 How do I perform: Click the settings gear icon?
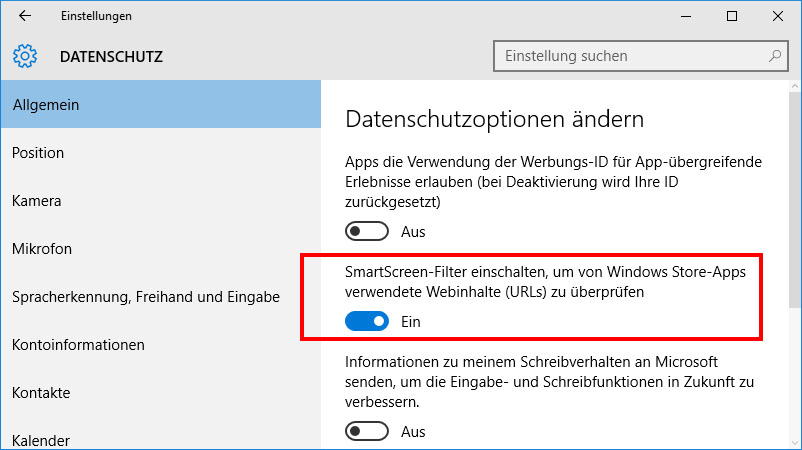point(25,56)
